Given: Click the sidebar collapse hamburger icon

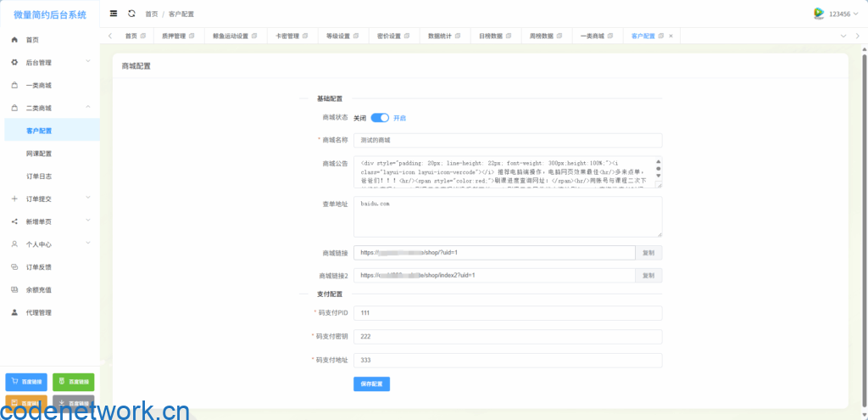Looking at the screenshot, I should point(114,14).
